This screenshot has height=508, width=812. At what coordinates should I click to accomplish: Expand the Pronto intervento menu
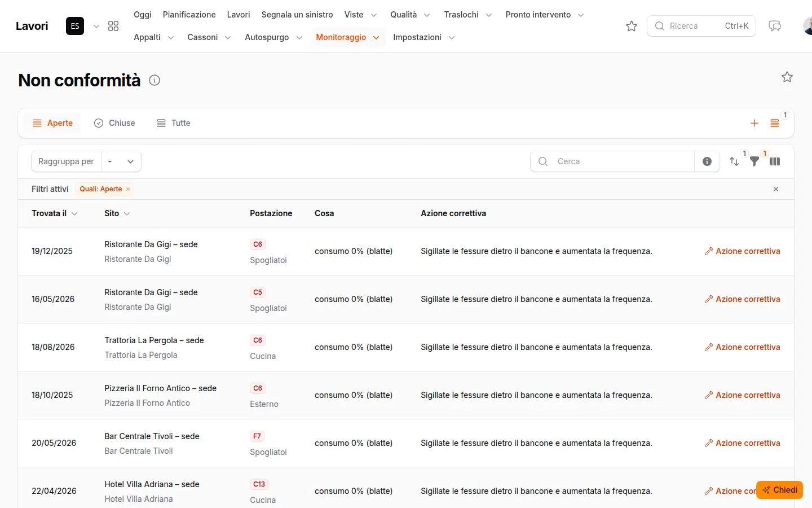(x=545, y=15)
